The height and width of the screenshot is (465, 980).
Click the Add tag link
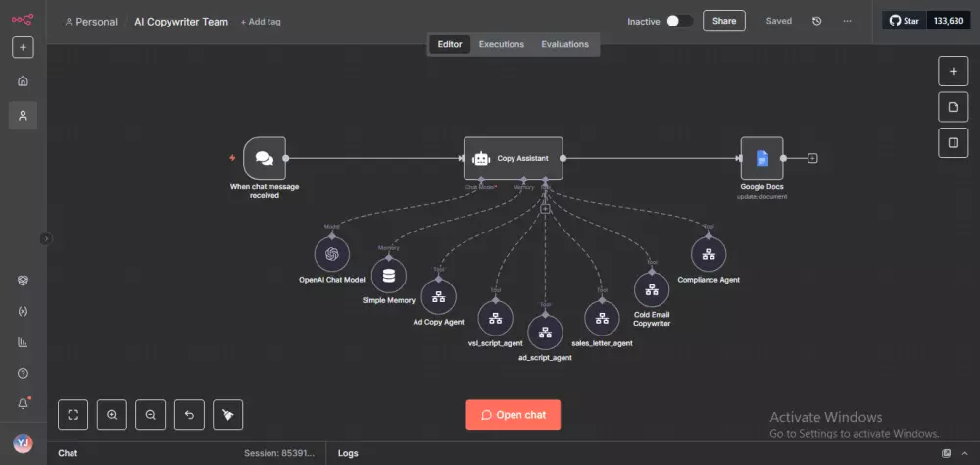pos(261,22)
